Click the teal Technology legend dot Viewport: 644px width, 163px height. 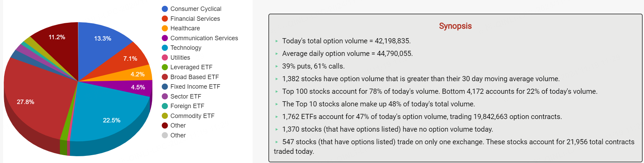click(x=165, y=48)
